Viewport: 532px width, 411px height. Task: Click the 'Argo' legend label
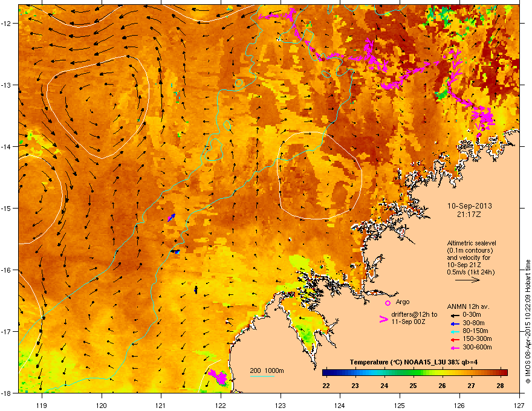coord(403,302)
